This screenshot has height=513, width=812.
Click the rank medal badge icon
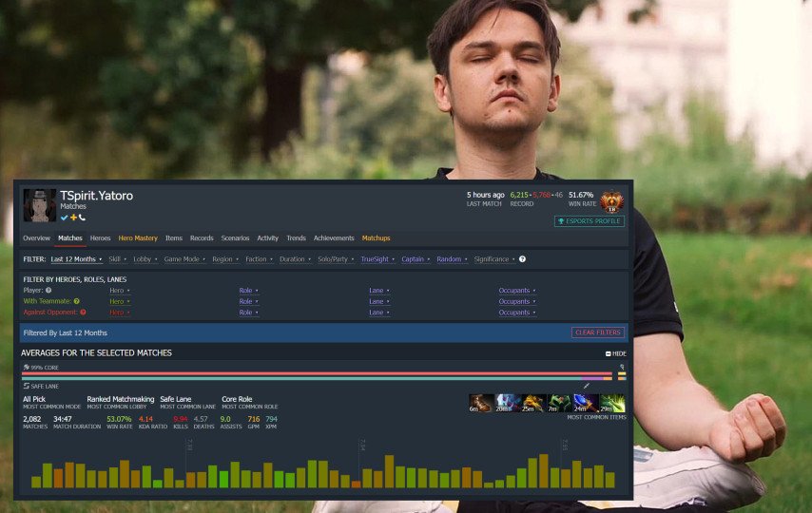[x=611, y=200]
